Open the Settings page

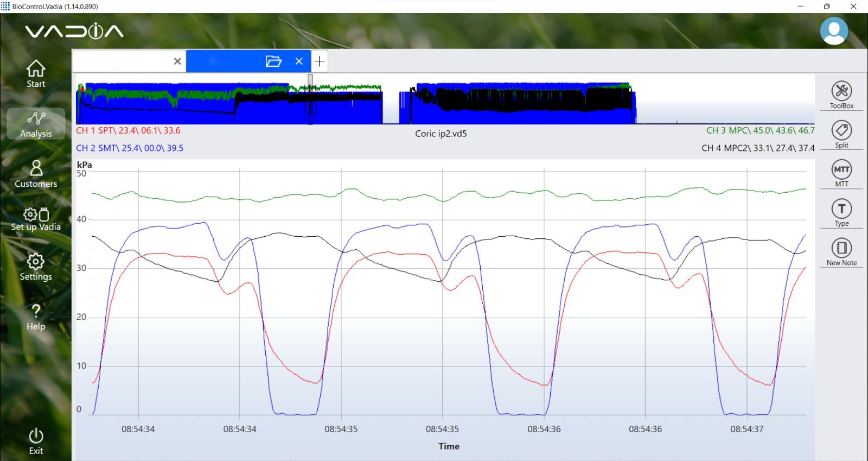[x=36, y=267]
